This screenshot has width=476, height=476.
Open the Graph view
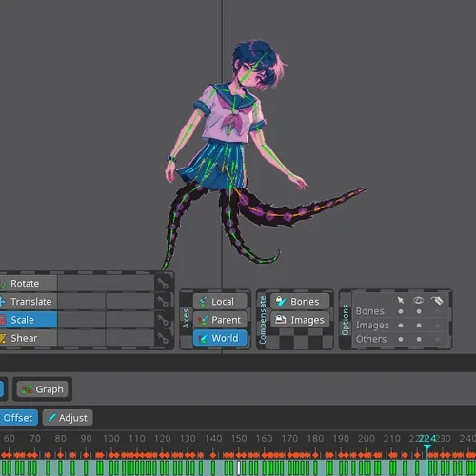43,389
